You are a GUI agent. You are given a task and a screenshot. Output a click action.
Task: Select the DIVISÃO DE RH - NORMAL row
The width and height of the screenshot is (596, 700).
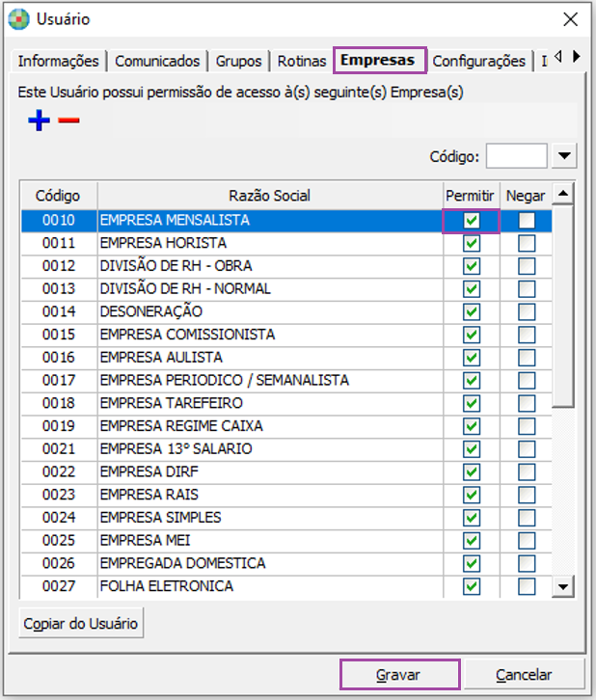(x=286, y=289)
